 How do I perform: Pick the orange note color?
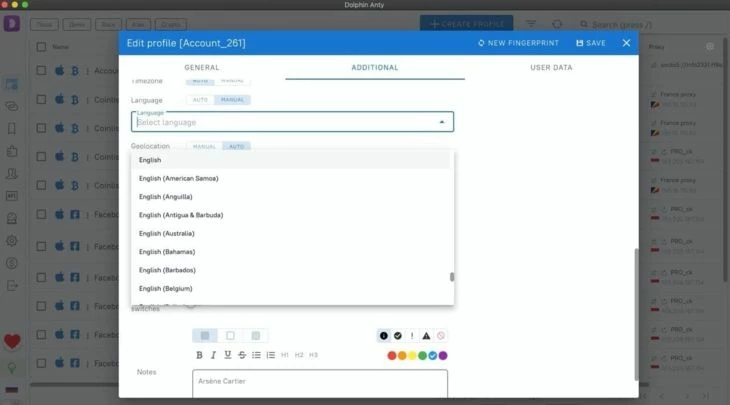pos(402,356)
